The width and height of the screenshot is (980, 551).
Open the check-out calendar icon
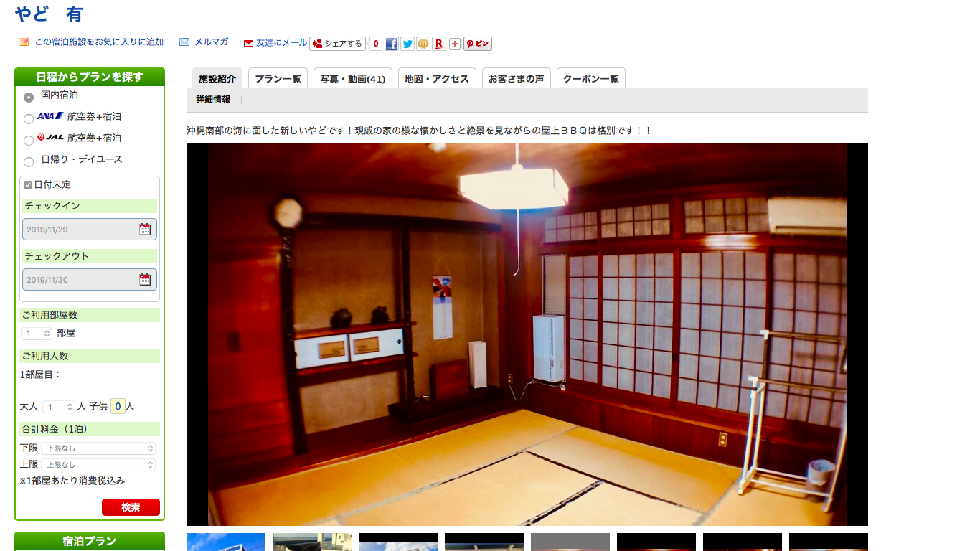click(x=145, y=280)
